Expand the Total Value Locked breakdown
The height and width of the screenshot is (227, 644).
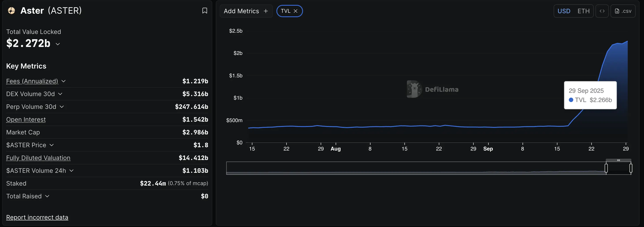click(x=58, y=44)
